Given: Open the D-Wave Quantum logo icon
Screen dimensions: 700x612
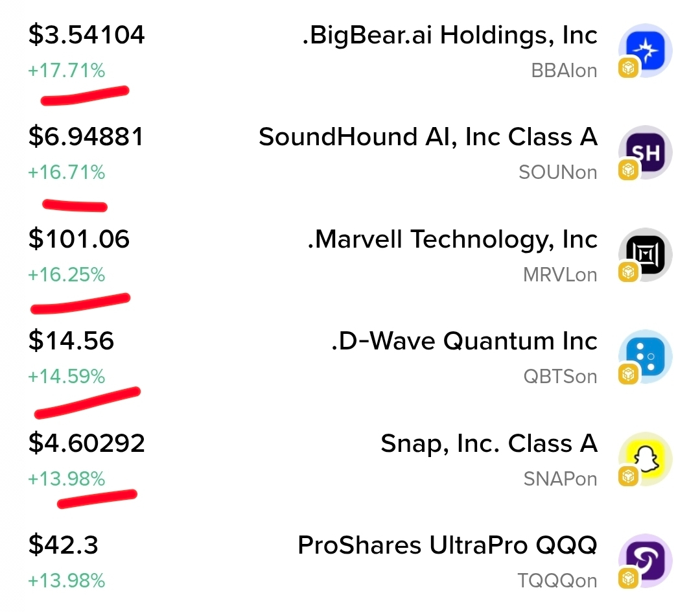Looking at the screenshot, I should (645, 357).
